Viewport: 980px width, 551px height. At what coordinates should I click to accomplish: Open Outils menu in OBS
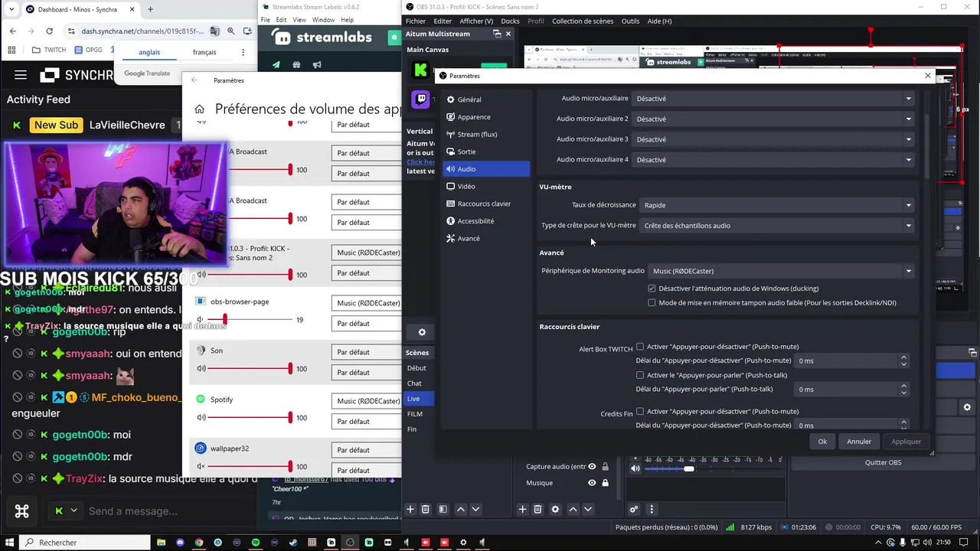(630, 21)
